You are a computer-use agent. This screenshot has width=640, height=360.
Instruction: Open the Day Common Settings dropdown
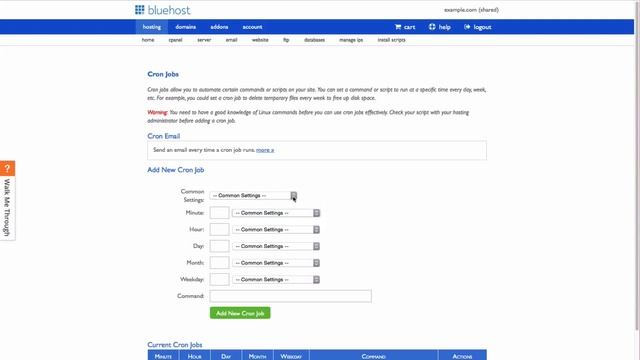coord(276,247)
